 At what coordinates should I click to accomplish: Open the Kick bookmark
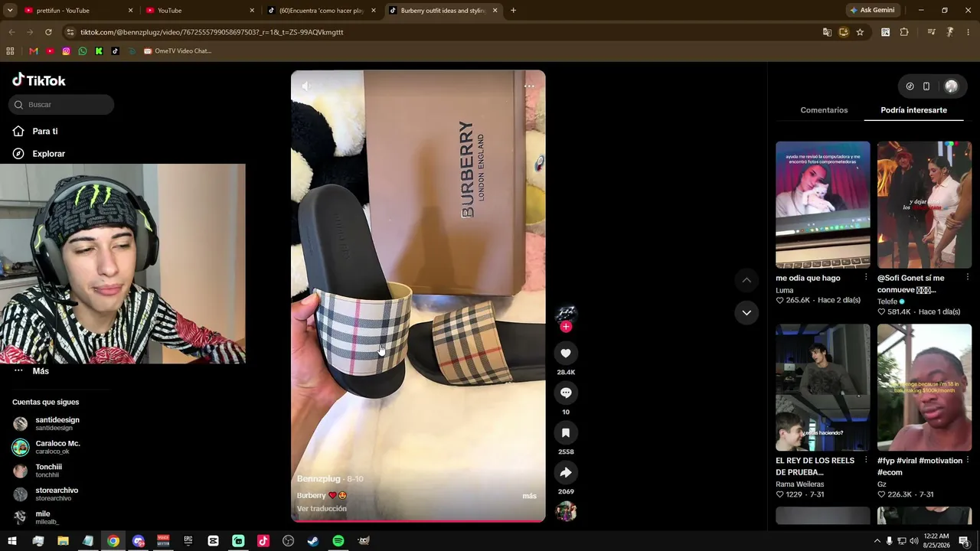point(99,51)
